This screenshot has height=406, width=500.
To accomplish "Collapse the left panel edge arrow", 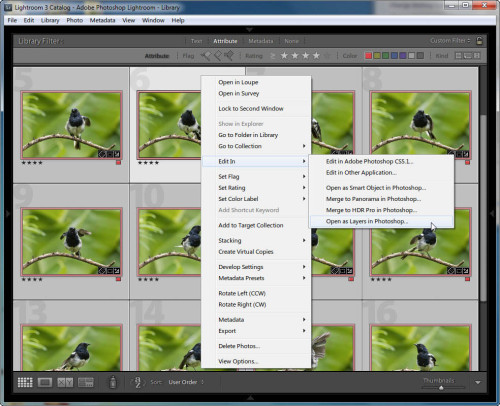I will (x=8, y=213).
